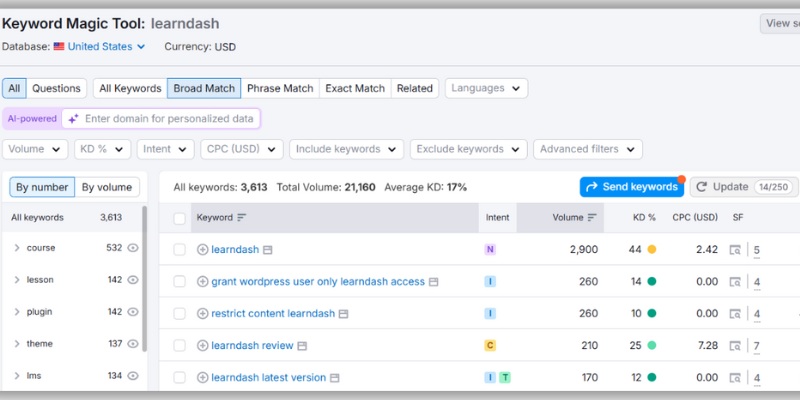Open the Volume filter dropdown
This screenshot has height=400, width=800.
point(36,149)
